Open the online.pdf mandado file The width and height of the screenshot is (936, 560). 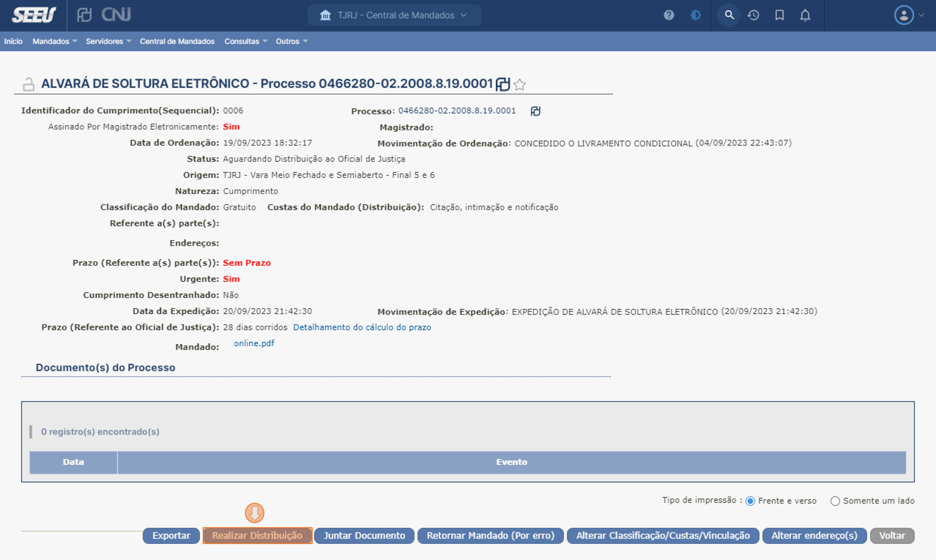[254, 343]
